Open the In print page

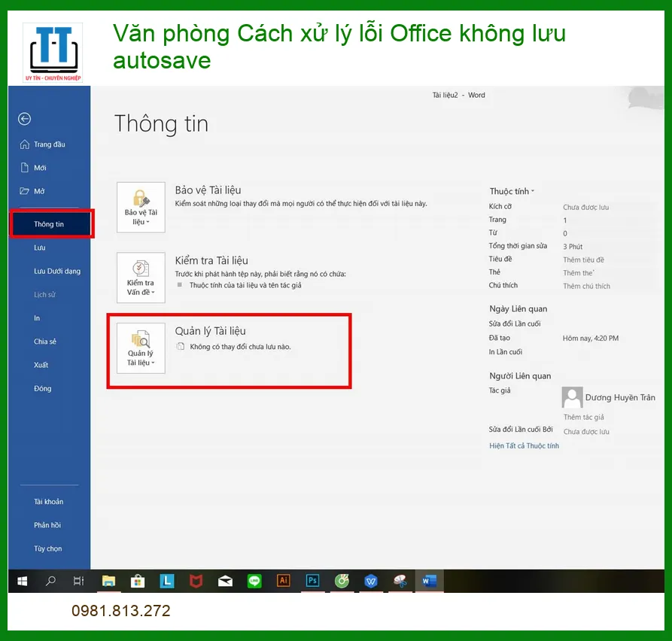(37, 318)
